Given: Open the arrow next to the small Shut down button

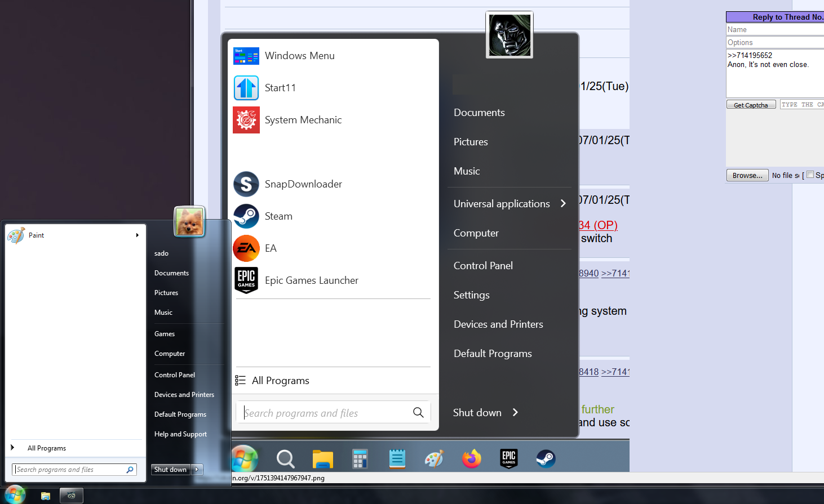Looking at the screenshot, I should click(x=197, y=470).
